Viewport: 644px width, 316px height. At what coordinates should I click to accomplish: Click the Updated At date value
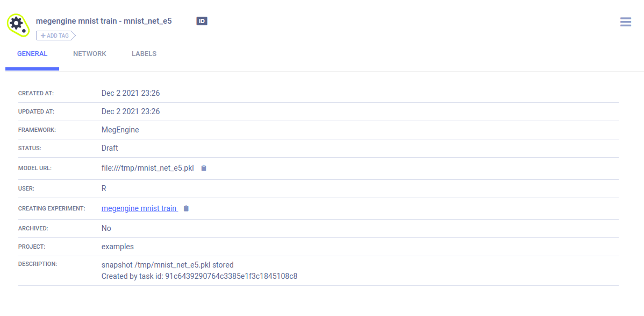tap(131, 111)
